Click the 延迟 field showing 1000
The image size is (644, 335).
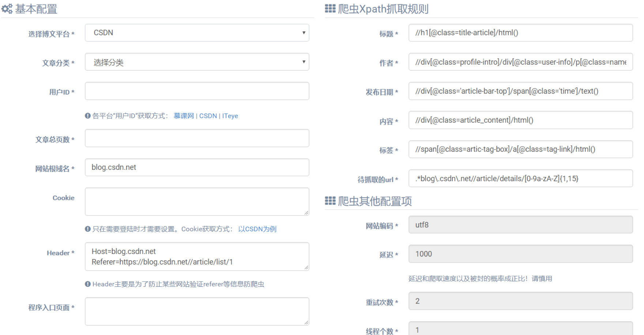[x=521, y=254]
